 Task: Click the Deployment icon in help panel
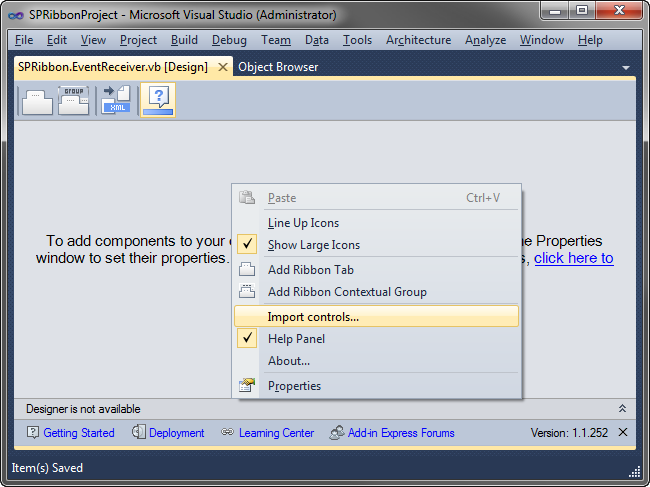(x=139, y=432)
